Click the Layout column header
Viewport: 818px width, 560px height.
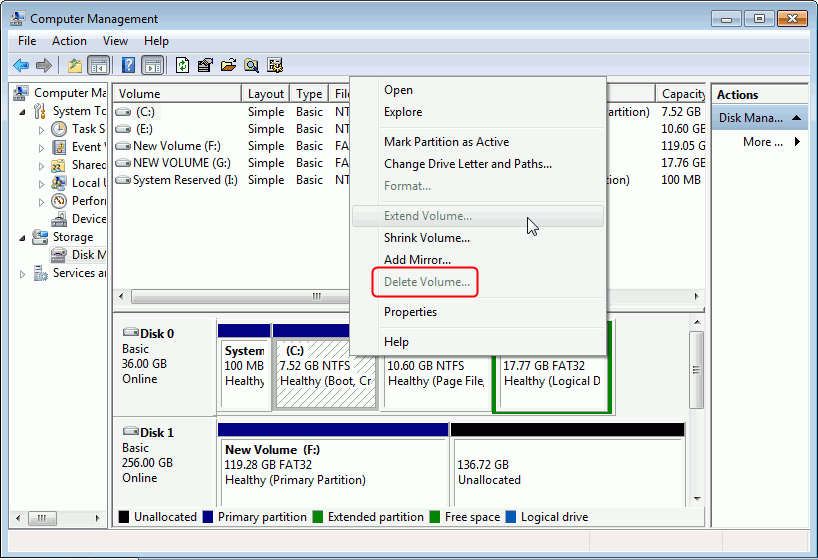(x=266, y=93)
